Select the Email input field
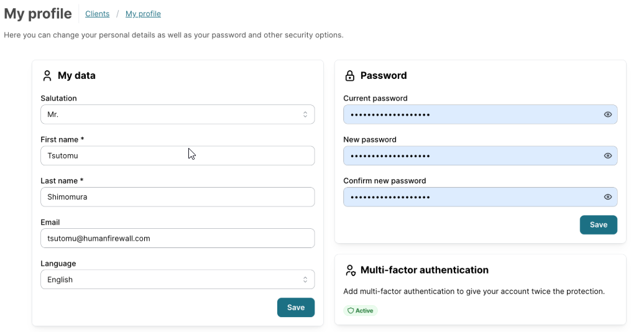This screenshot has height=332, width=644. (177, 238)
